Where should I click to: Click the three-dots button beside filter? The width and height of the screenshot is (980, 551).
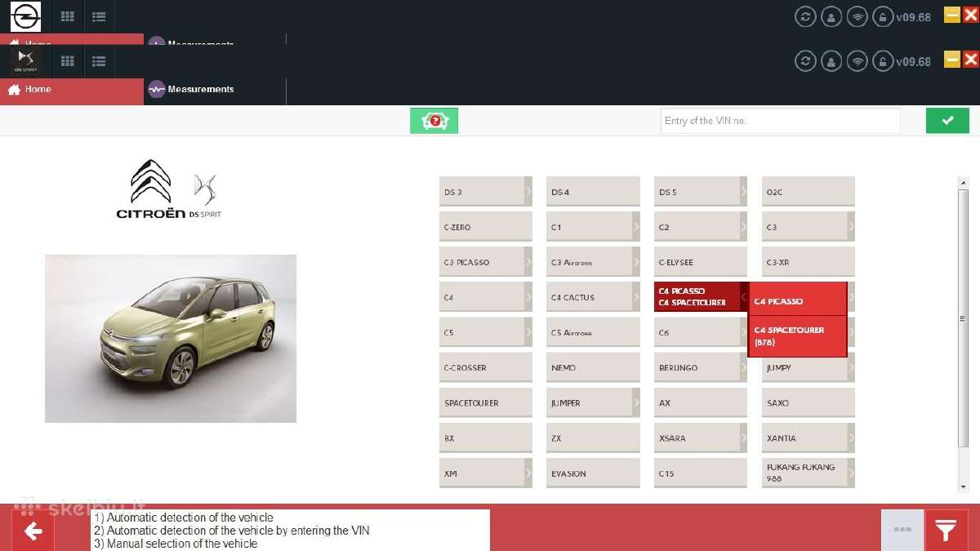pyautogui.click(x=902, y=531)
